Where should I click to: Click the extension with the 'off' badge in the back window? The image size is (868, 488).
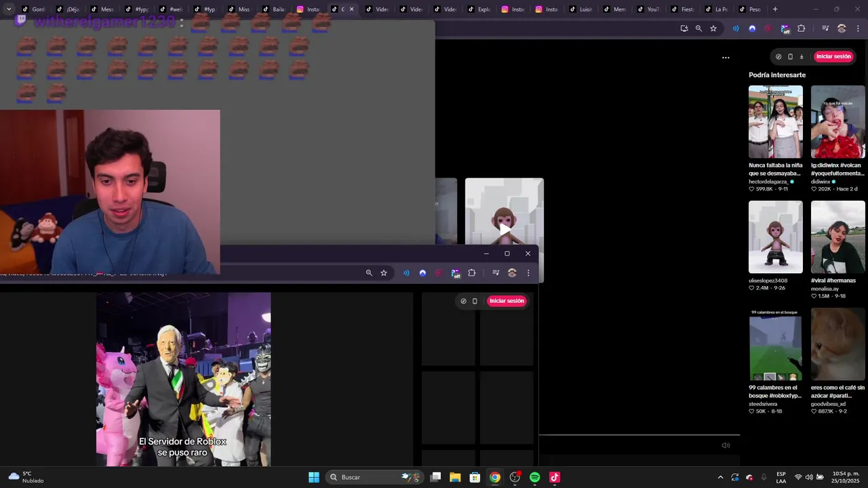(x=785, y=28)
